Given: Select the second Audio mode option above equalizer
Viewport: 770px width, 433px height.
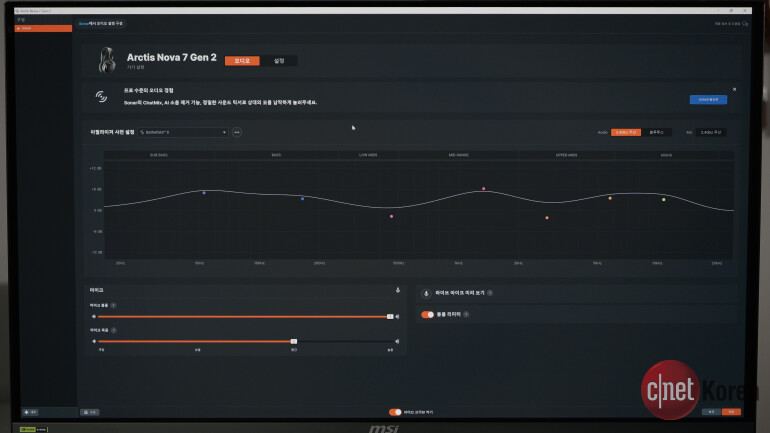Looking at the screenshot, I should coord(657,132).
